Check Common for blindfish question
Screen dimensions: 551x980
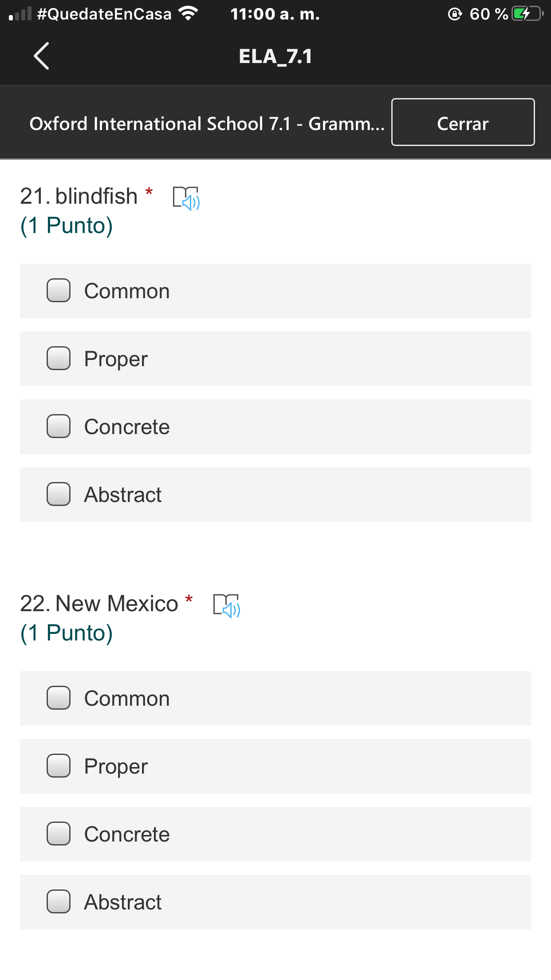tap(59, 291)
